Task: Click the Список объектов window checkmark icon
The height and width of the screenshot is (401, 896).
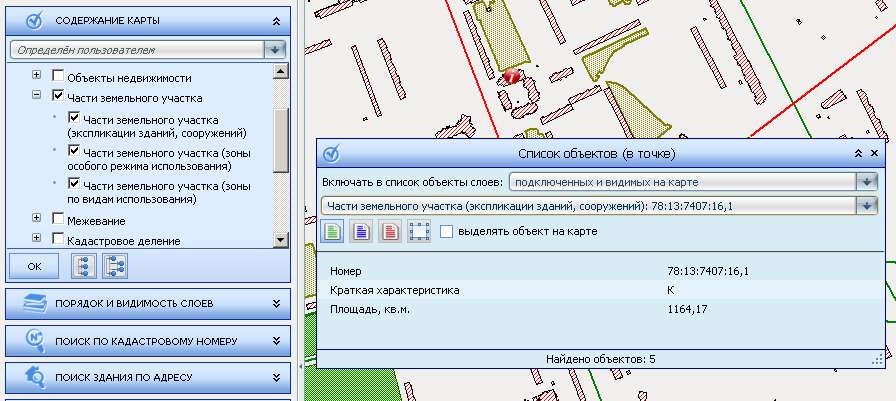Action: pos(331,154)
